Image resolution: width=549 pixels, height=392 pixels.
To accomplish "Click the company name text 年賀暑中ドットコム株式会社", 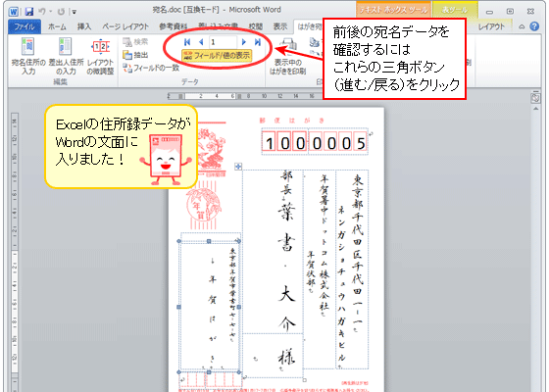I will point(324,244).
